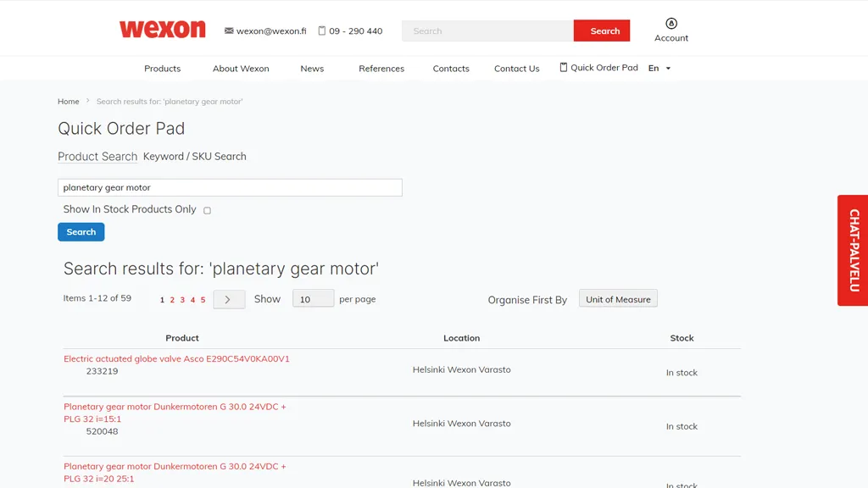Open the items per page selector
Viewport: 868px width, 488px height.
click(313, 299)
